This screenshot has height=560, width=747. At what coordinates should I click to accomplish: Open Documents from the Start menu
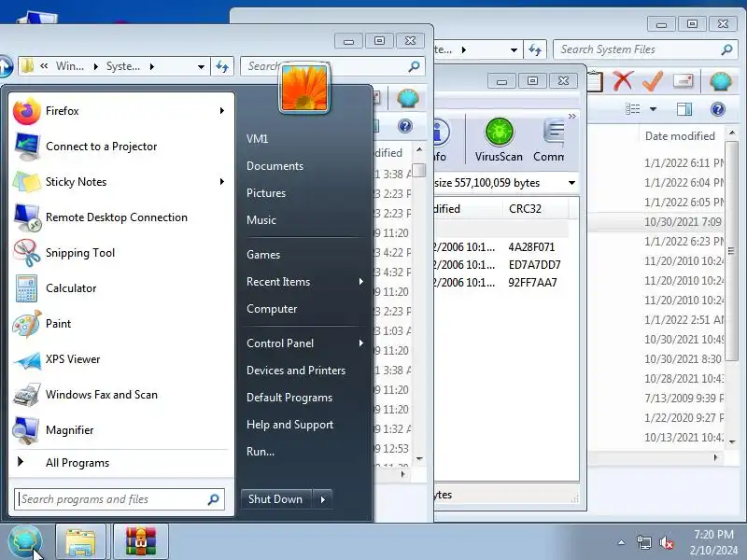(275, 166)
